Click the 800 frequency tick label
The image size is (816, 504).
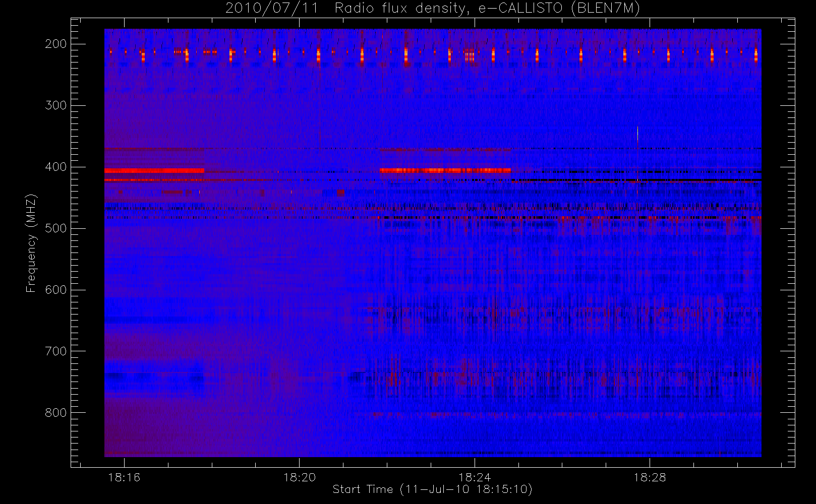[x=56, y=413]
